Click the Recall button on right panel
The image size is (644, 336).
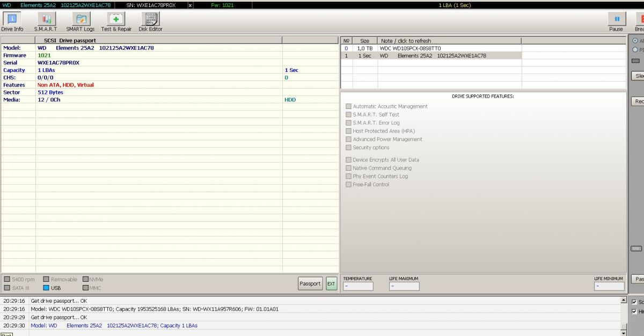638,101
